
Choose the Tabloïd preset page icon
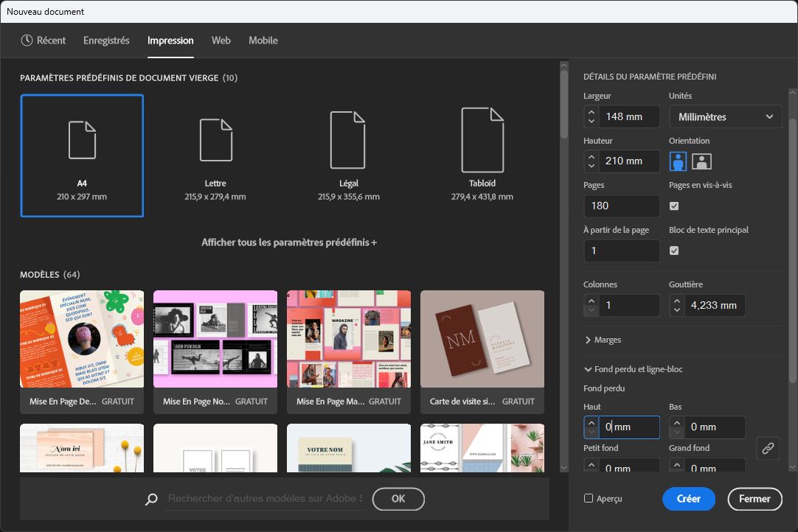pos(482,140)
